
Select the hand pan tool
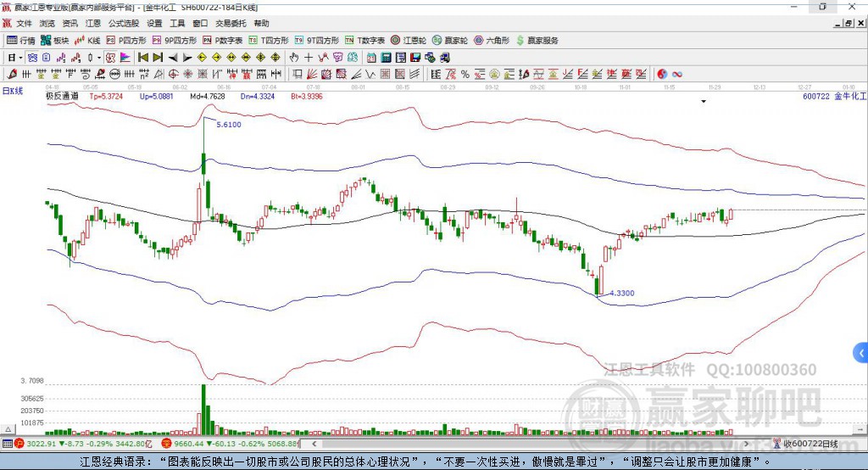pos(293,58)
